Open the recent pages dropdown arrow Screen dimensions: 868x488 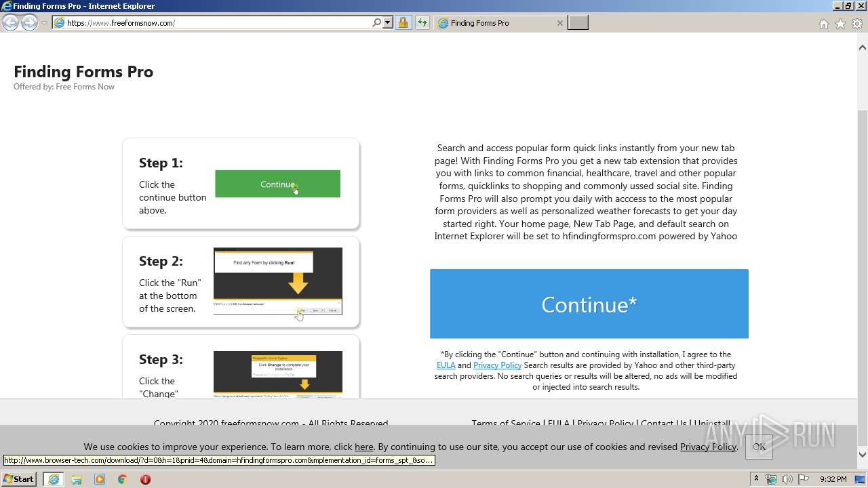[x=44, y=23]
